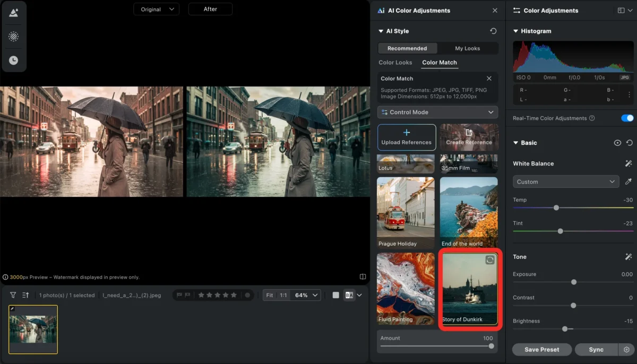Switch to the My Looks tab
Image resolution: width=637 pixels, height=364 pixels.
[x=467, y=48]
